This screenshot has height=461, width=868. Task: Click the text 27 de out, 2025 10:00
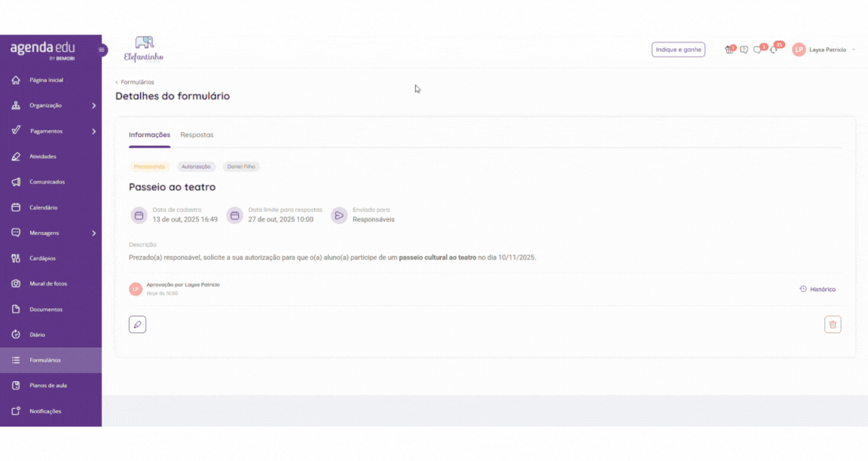pos(280,220)
